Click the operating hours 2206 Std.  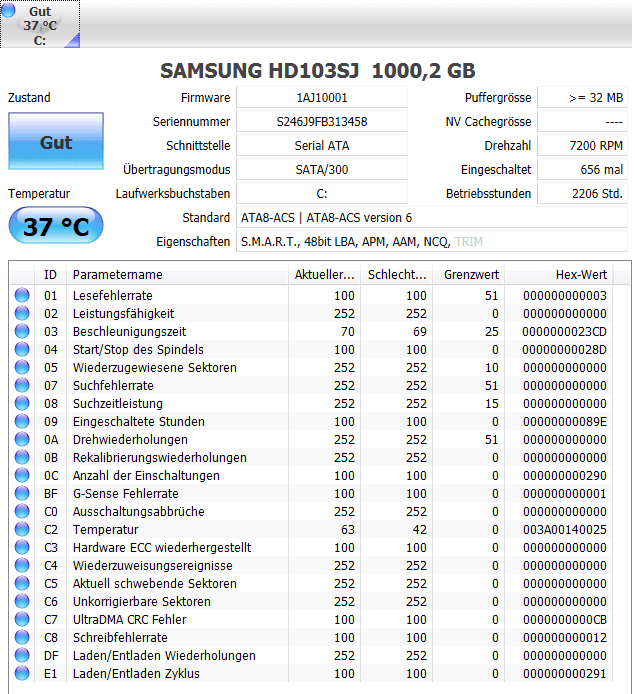[582, 193]
